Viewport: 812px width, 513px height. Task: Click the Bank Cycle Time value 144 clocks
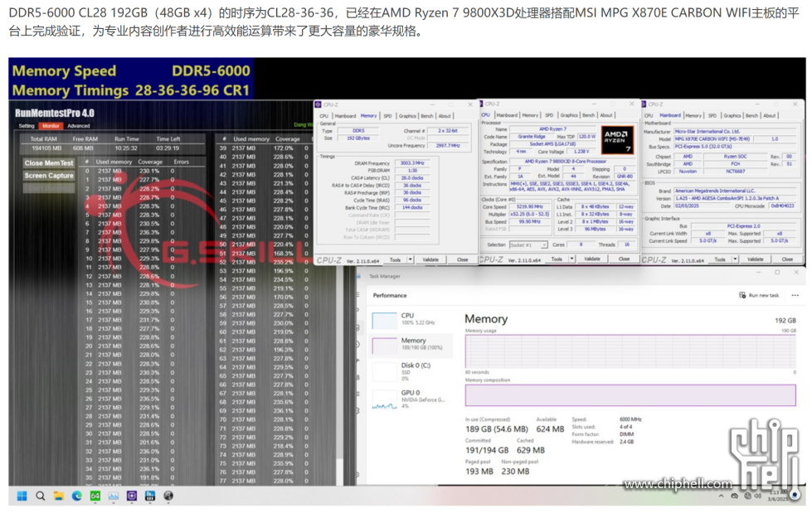point(411,207)
